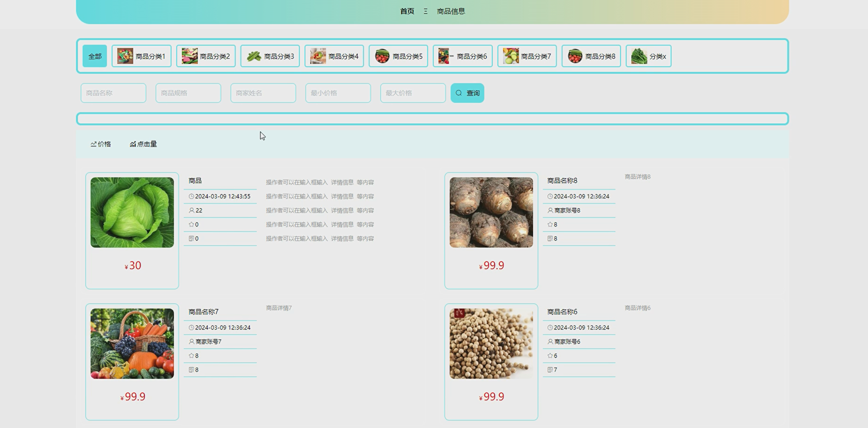
Task: Click the user icon beside 22
Action: [192, 211]
